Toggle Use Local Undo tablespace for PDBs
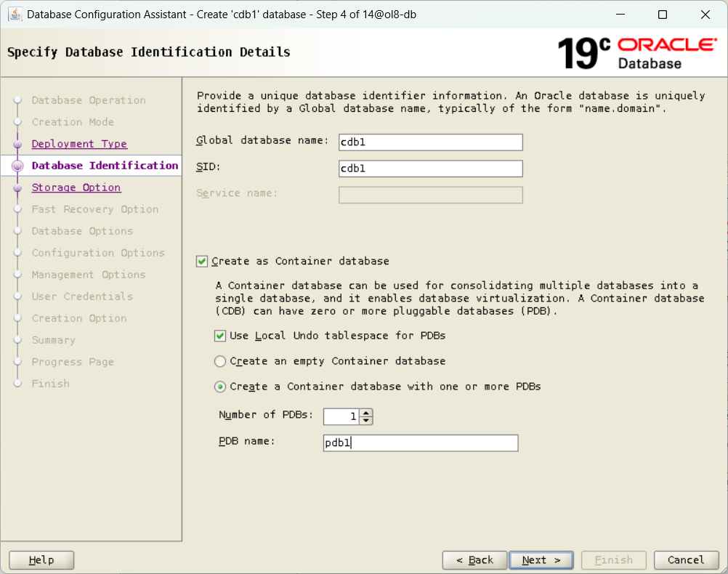728x574 pixels. (x=220, y=336)
